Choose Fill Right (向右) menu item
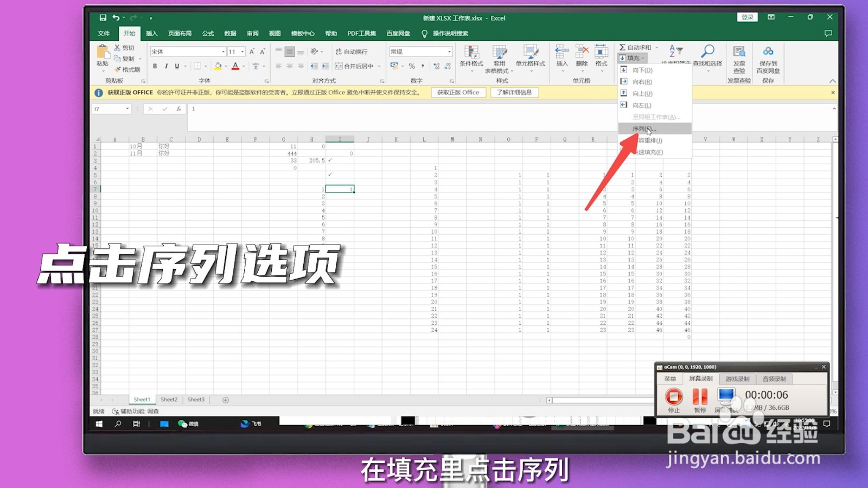868x488 pixels. (x=655, y=82)
